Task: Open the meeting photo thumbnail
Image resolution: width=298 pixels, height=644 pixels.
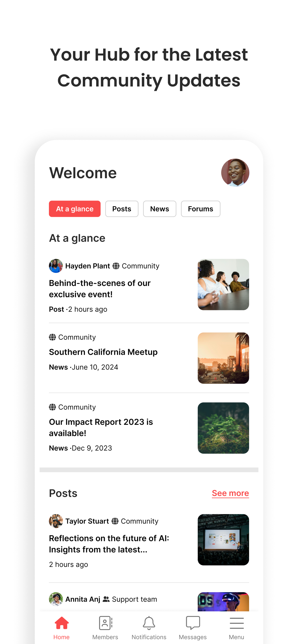Action: [x=223, y=284]
